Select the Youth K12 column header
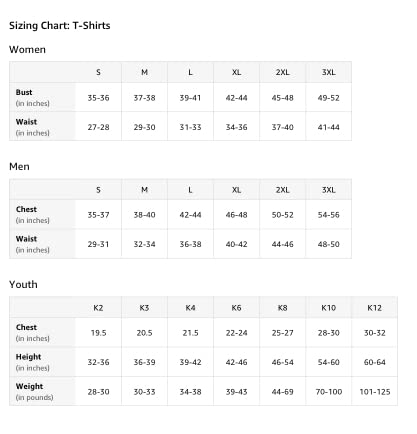417x434 pixels. point(375,308)
